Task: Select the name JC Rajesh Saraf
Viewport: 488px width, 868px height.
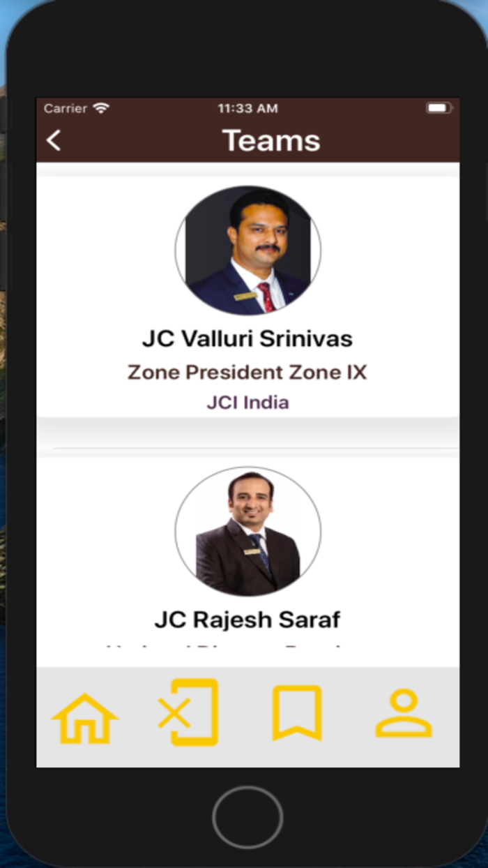Action: 247,620
